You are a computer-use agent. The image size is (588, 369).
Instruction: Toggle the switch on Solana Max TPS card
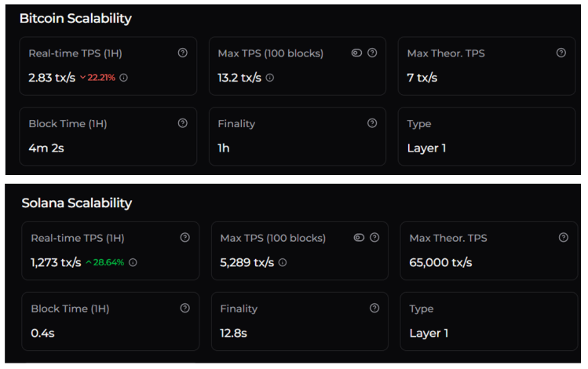(359, 238)
